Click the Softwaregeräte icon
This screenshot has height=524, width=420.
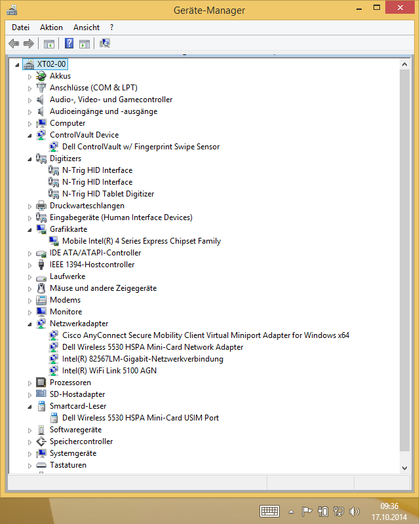pos(41,430)
